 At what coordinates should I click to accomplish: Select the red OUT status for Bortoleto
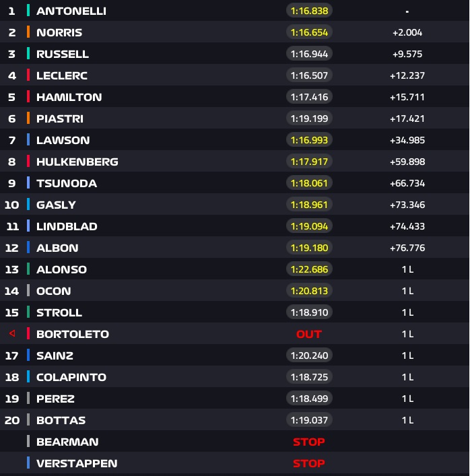(309, 334)
